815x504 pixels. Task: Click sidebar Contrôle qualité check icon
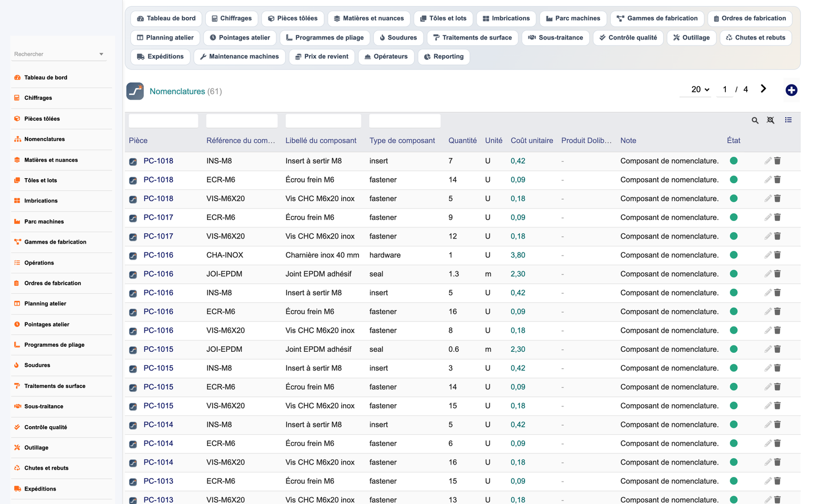[x=17, y=427]
